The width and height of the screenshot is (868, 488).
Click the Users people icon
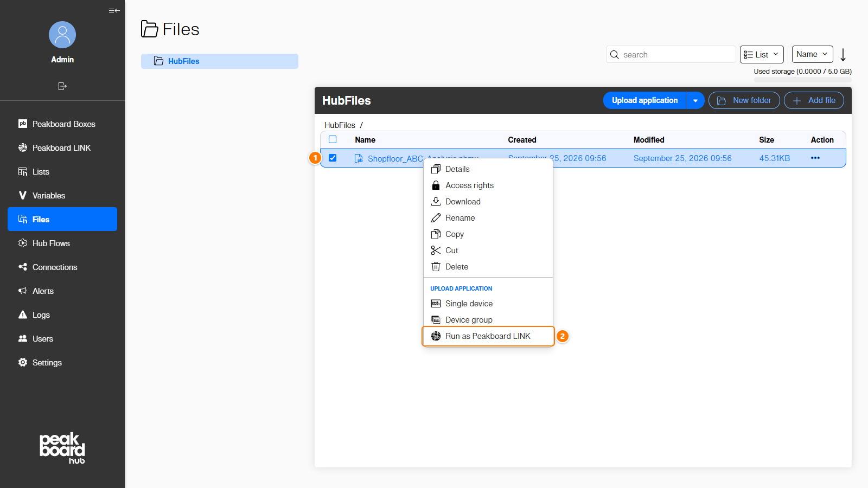point(23,338)
